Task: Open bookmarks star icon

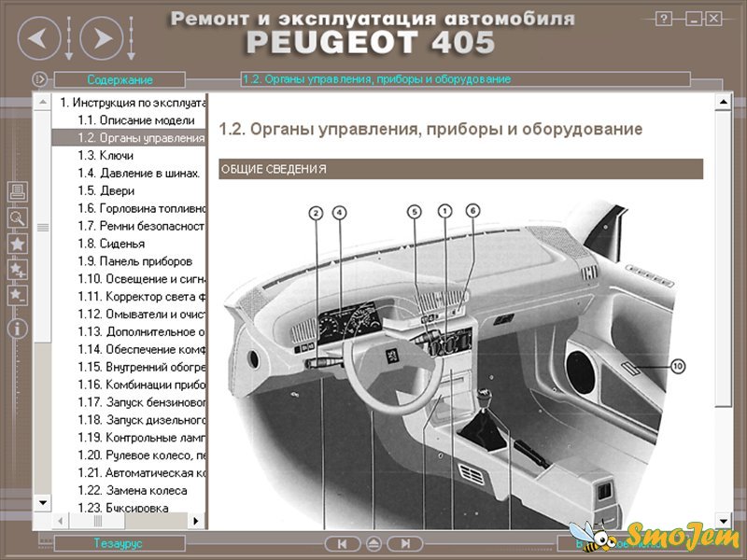Action: 18,244
